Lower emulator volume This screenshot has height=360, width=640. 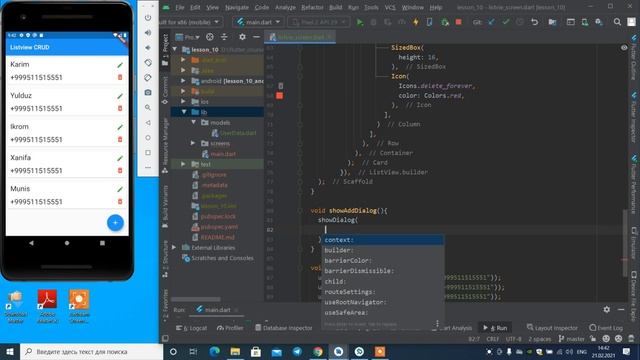tap(148, 47)
